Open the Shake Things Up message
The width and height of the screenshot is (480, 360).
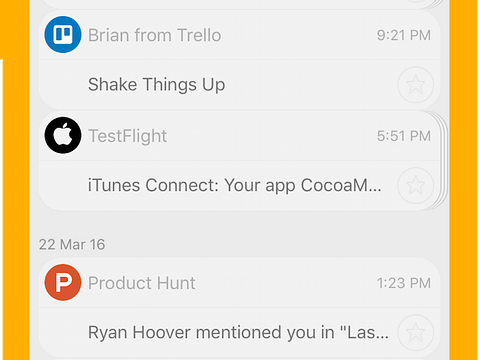pos(156,85)
